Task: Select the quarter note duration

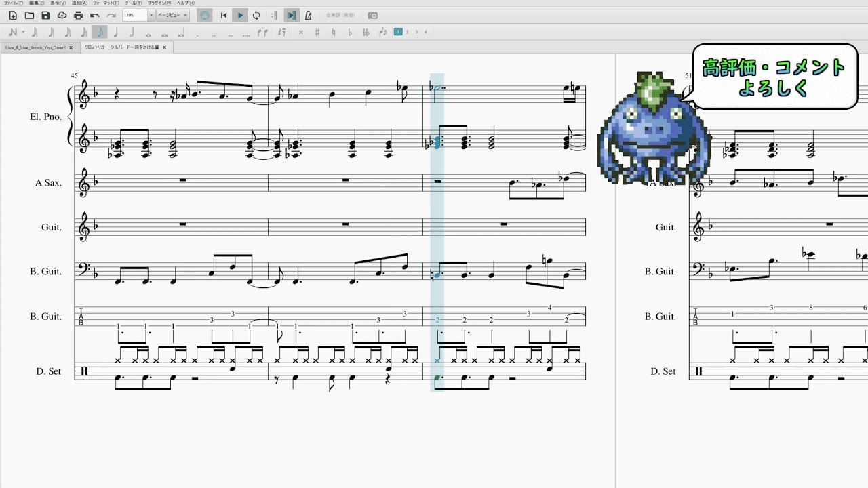Action: pos(116,32)
